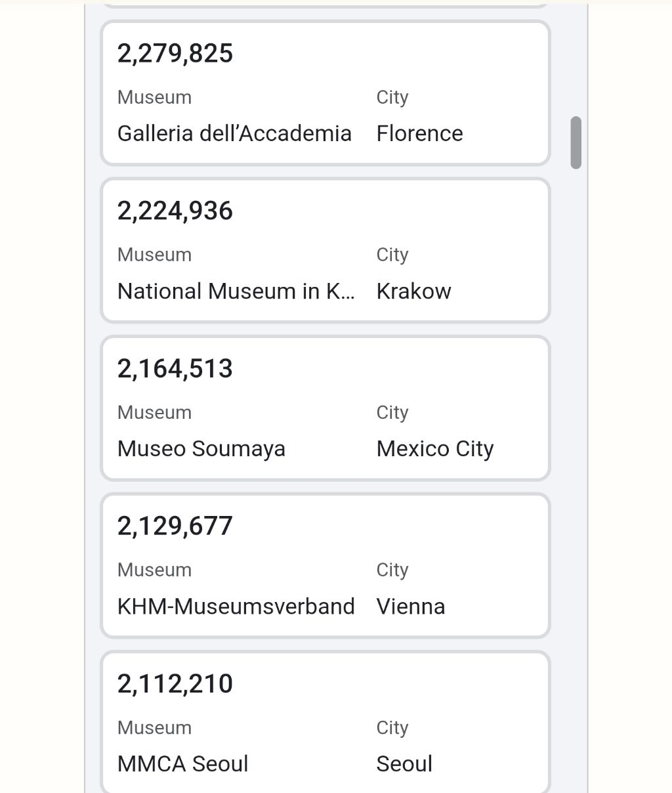This screenshot has height=793, width=672.
Task: Click truncated National Museum in K... name
Action: pos(236,291)
